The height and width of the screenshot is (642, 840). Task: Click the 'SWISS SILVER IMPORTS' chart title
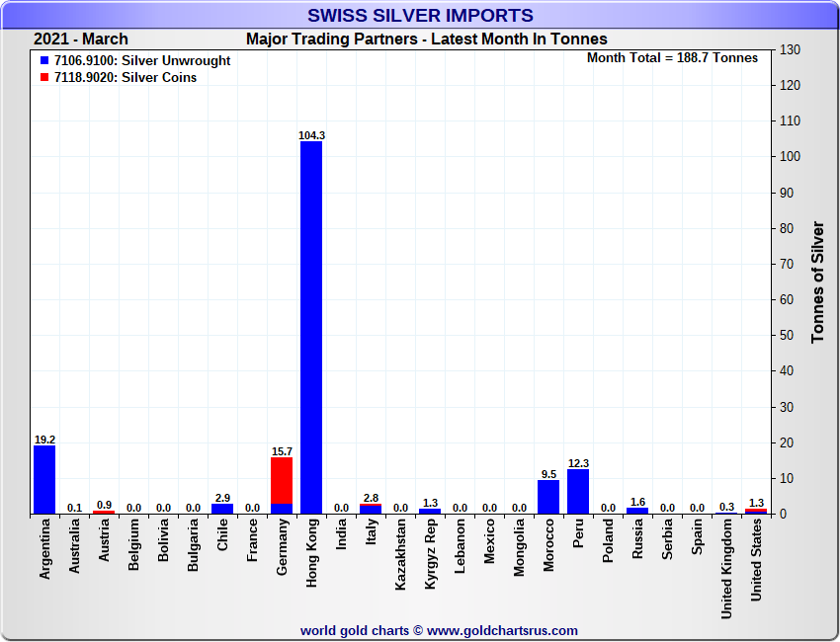pyautogui.click(x=420, y=16)
